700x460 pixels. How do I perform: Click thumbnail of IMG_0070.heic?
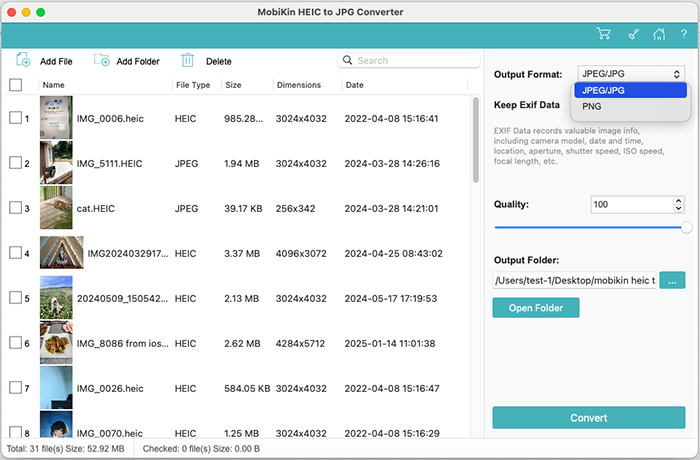[x=56, y=424]
